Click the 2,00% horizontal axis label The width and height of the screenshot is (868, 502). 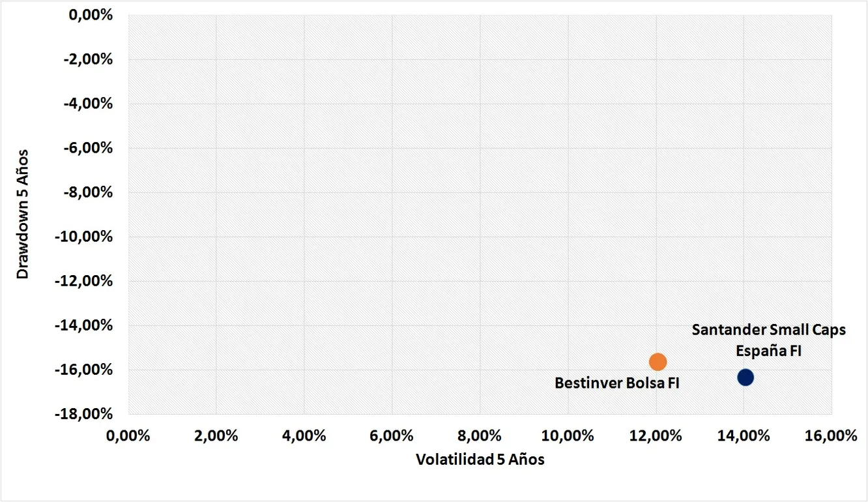pos(216,436)
